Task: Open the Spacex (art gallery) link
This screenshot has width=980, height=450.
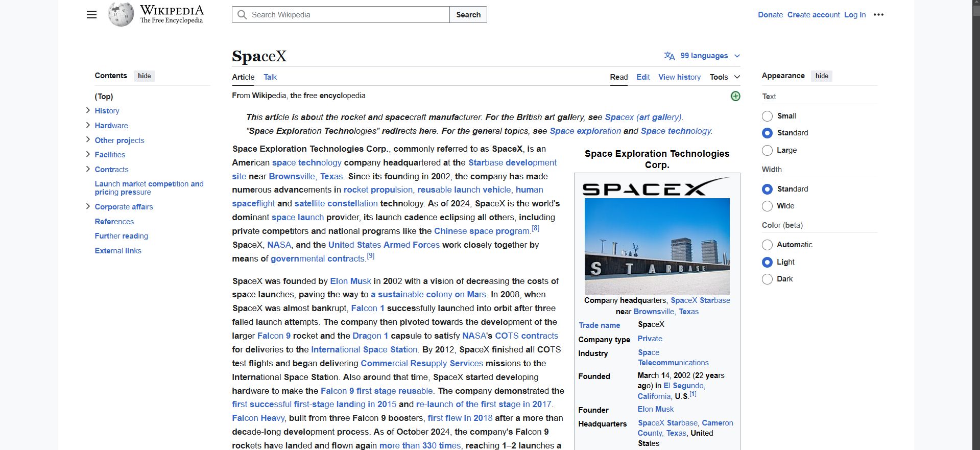Action: click(643, 117)
